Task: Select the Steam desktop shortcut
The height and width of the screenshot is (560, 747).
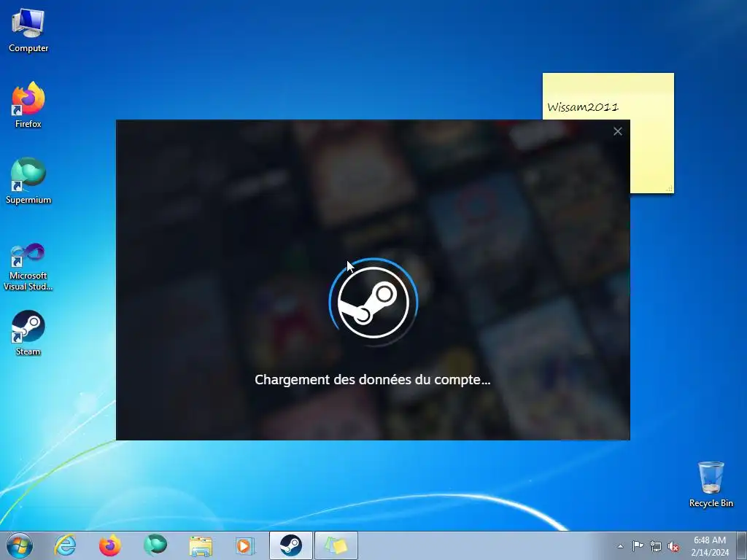Action: (x=28, y=332)
